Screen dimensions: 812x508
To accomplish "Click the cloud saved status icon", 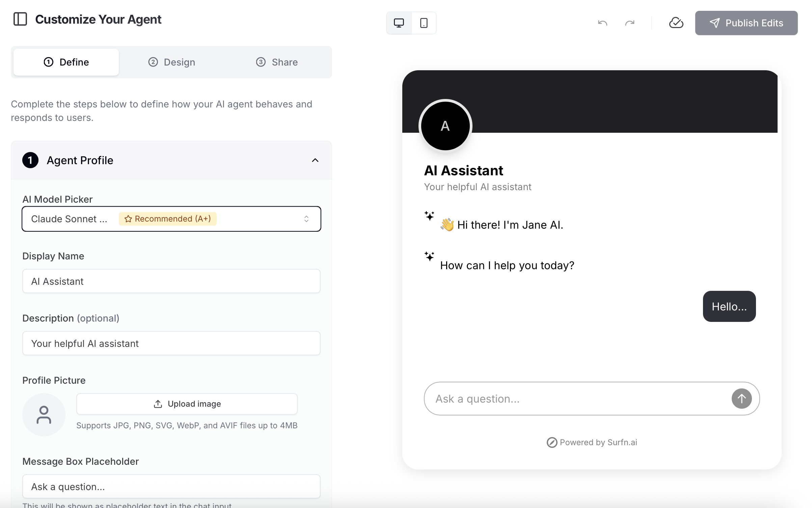I will click(x=676, y=23).
